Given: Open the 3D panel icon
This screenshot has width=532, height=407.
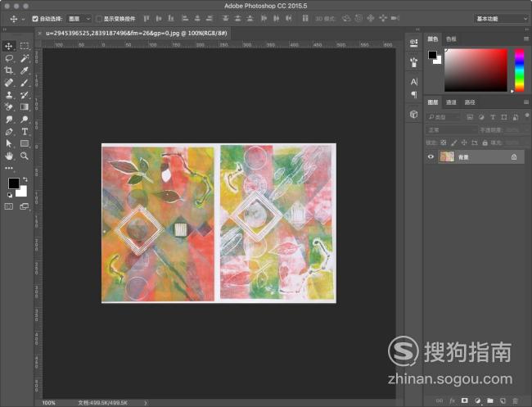Looking at the screenshot, I should [x=414, y=114].
